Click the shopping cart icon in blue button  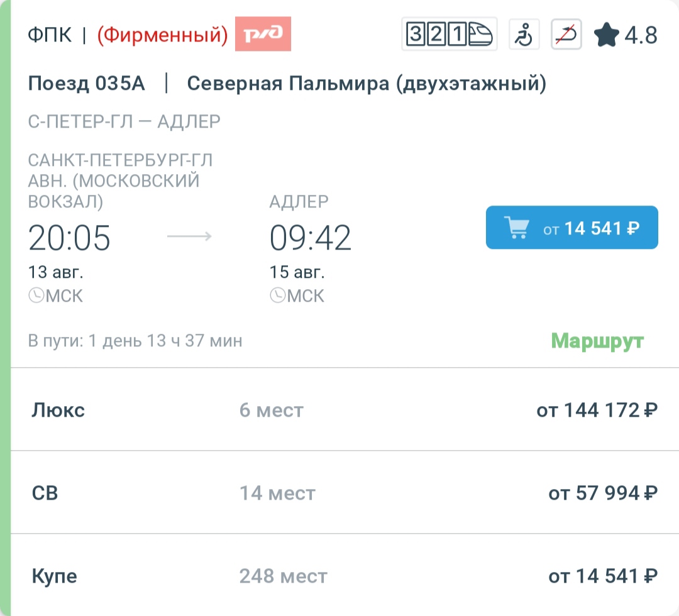(x=517, y=228)
